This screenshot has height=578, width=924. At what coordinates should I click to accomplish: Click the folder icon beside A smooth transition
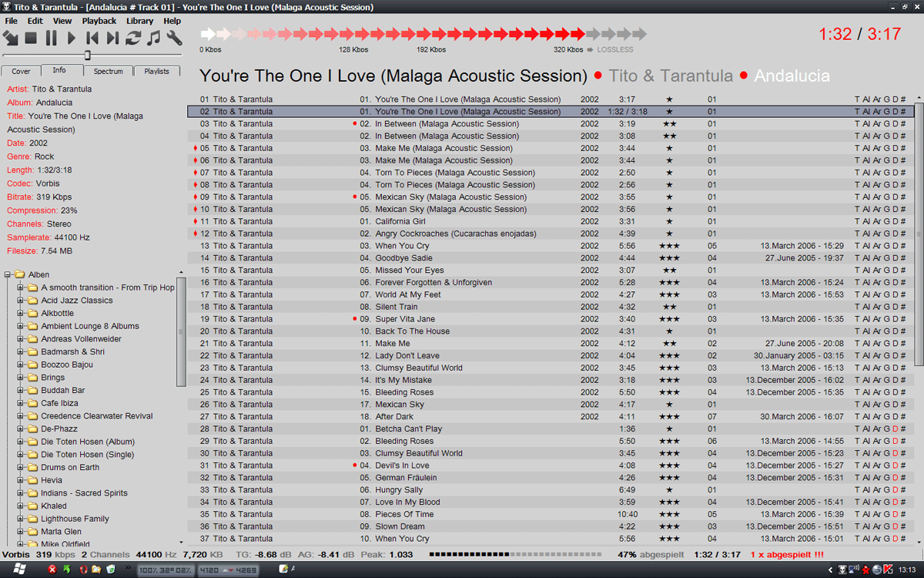click(32, 287)
